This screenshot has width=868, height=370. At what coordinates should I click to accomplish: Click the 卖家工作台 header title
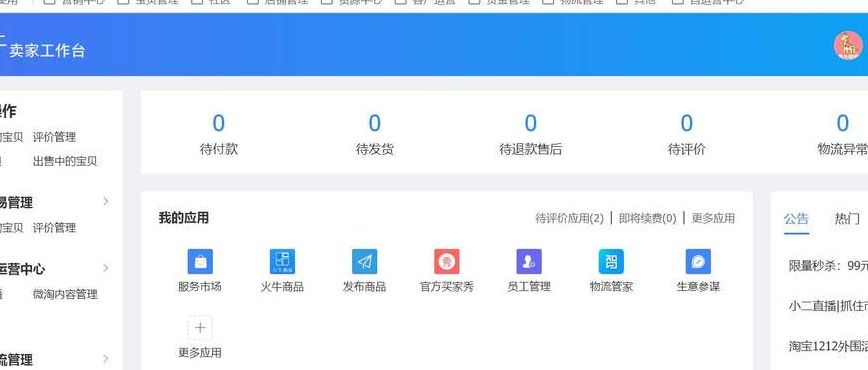46,51
